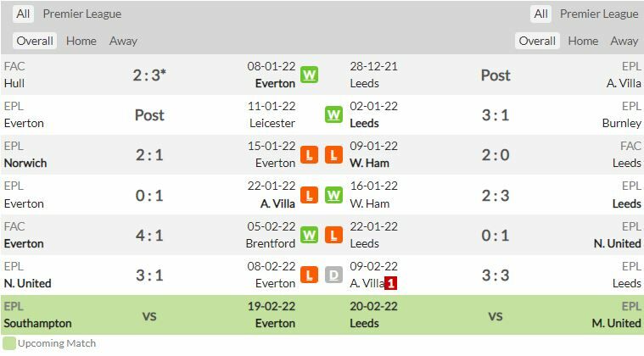Open the upcoming Southampton vs Everton row
Screen dimensions: 644x356
pos(149,315)
